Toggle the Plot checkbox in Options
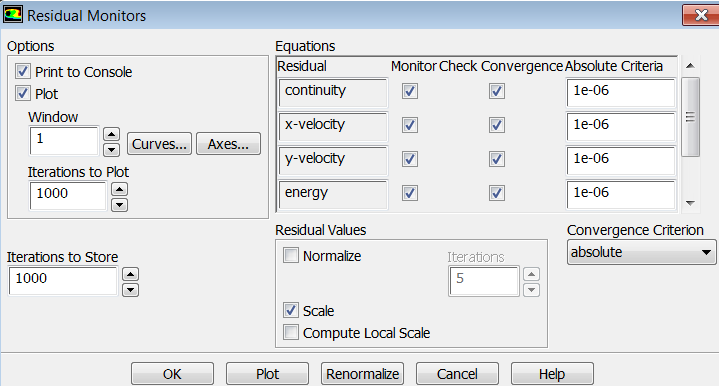The width and height of the screenshot is (719, 386). click(x=23, y=94)
